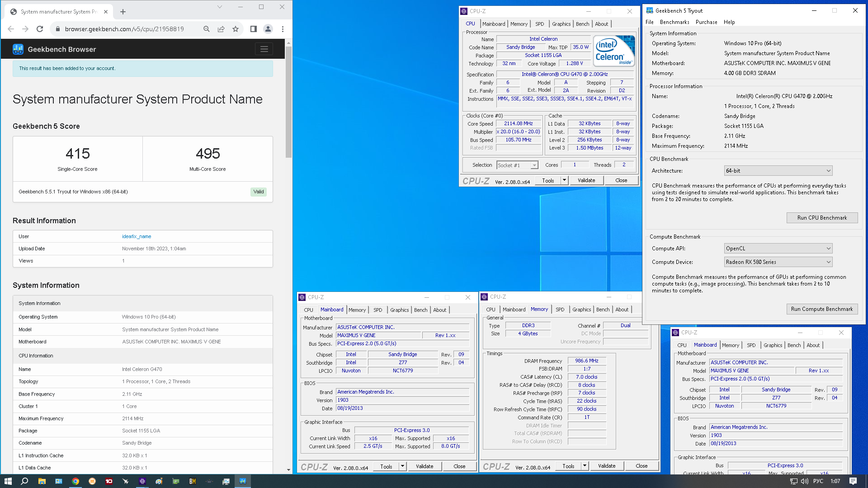Click the 'Valid' badge on Geekbench result
The image size is (868, 488).
coord(259,192)
